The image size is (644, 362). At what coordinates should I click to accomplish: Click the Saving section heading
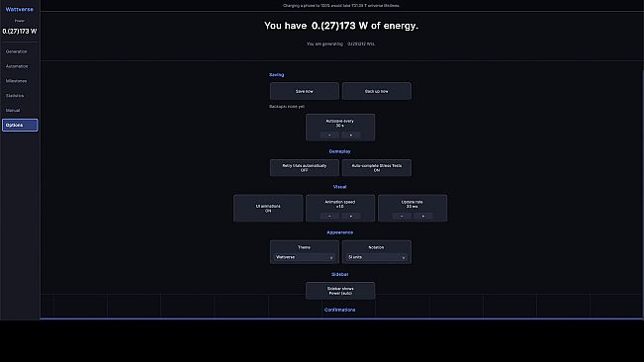276,75
